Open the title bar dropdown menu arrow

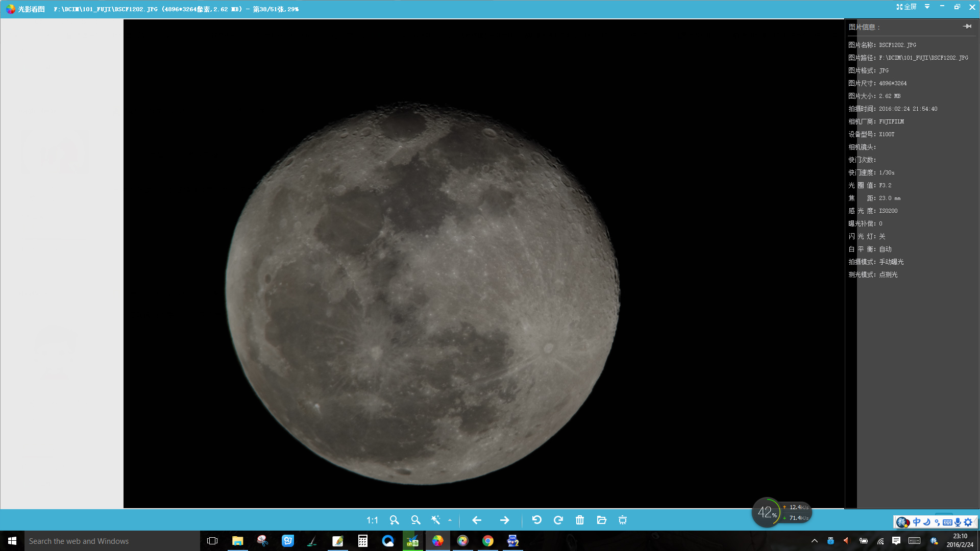927,7
